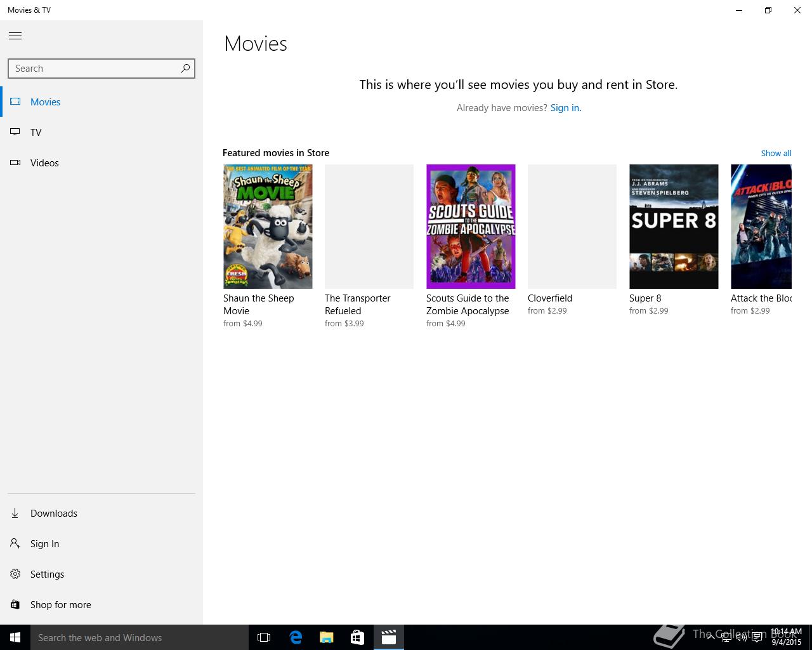812x650 pixels.
Task: Open Shaun the Sheep Movie poster
Action: pos(268,227)
